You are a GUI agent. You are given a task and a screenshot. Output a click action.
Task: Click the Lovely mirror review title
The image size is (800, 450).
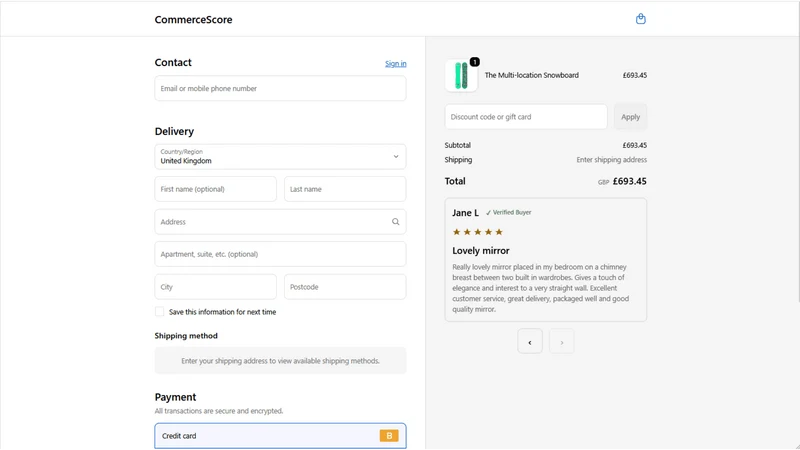click(x=481, y=251)
